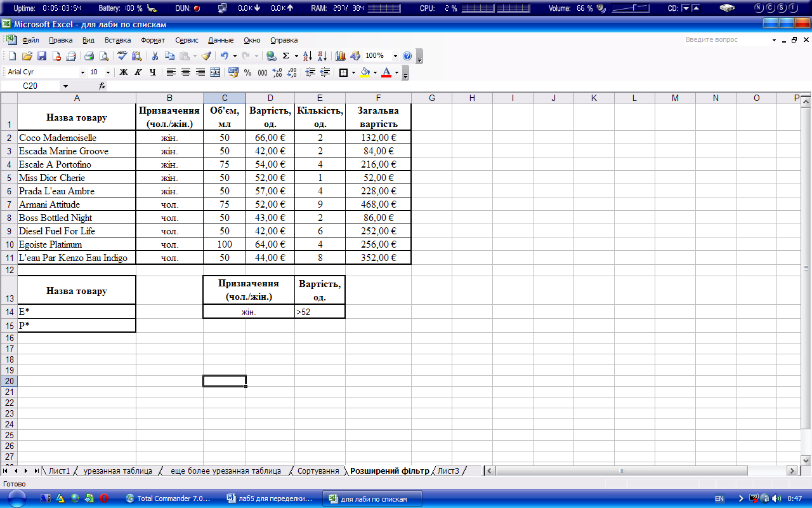Align text right
The width and height of the screenshot is (812, 508).
point(200,72)
